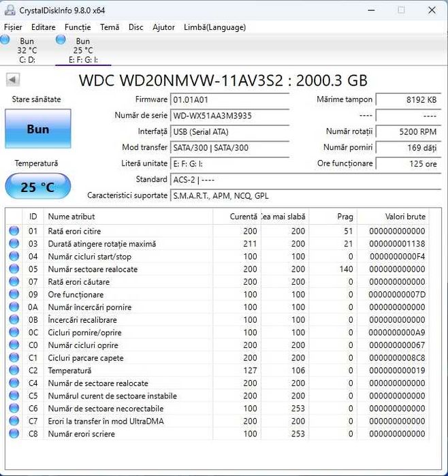
Task: Click the status orb for attribute 09 Ore funcționare
Action: click(14, 294)
